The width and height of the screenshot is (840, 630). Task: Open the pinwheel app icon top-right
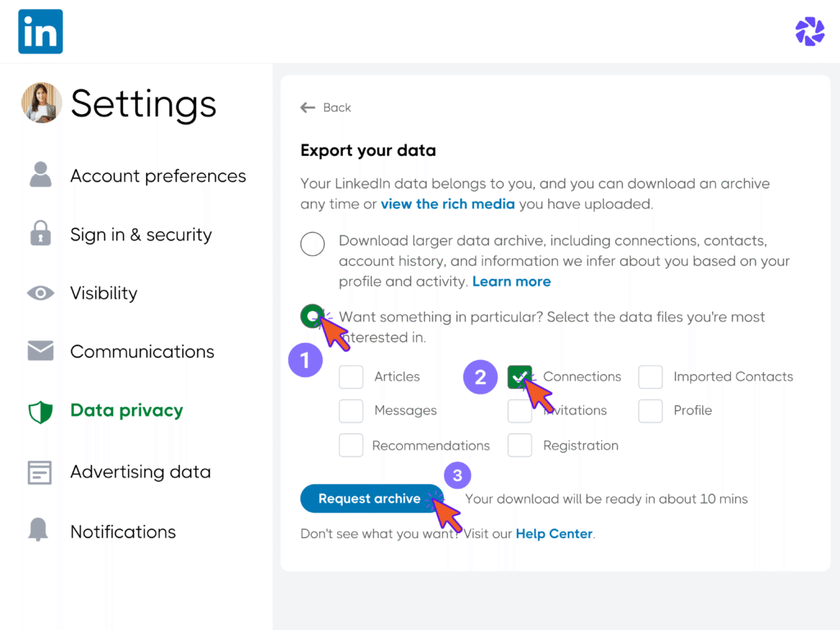(810, 31)
